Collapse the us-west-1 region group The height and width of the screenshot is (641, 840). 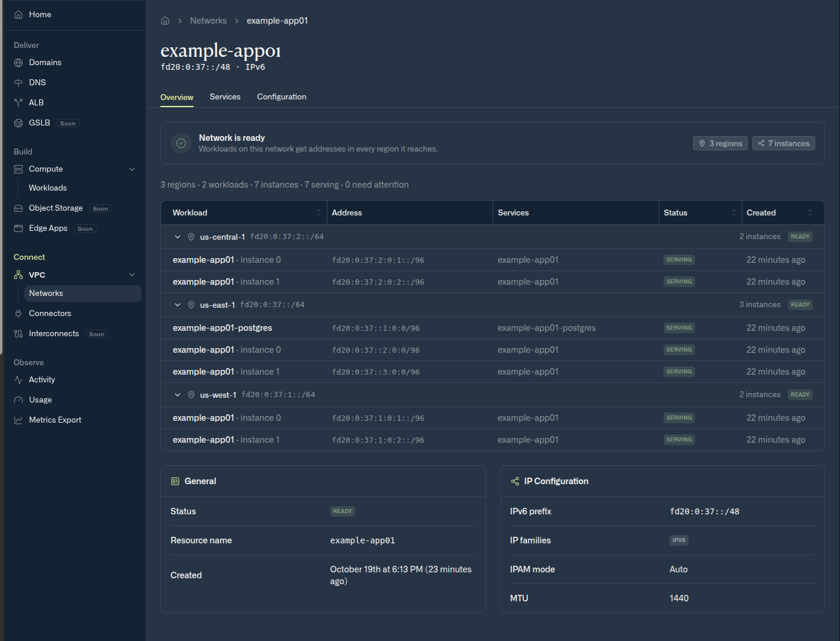pyautogui.click(x=178, y=395)
